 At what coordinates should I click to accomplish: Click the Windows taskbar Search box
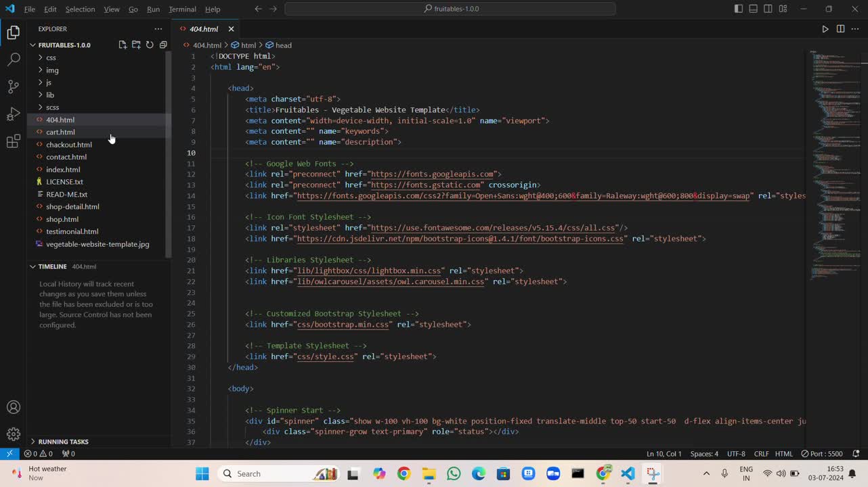[279, 473]
